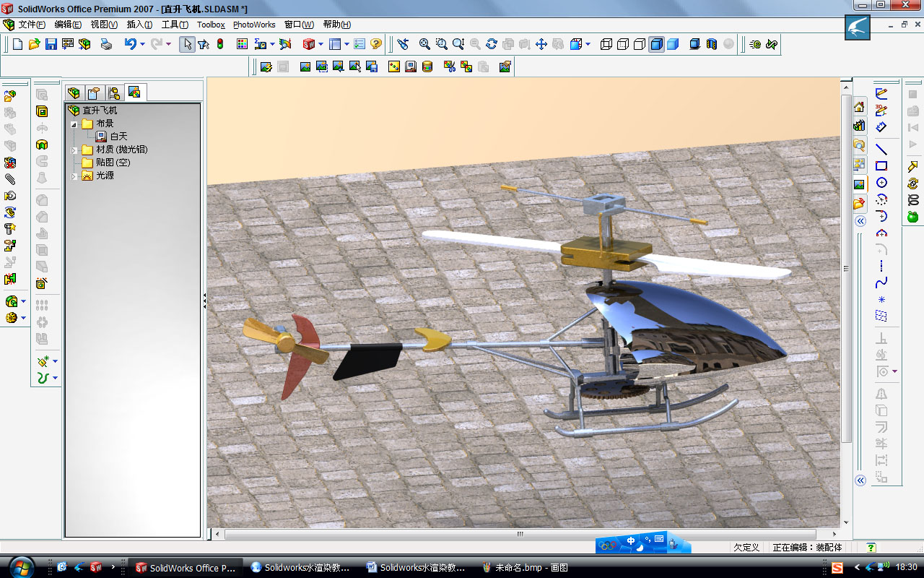Print the document using the printer icon
Viewport: 924px width, 578px height.
click(106, 44)
